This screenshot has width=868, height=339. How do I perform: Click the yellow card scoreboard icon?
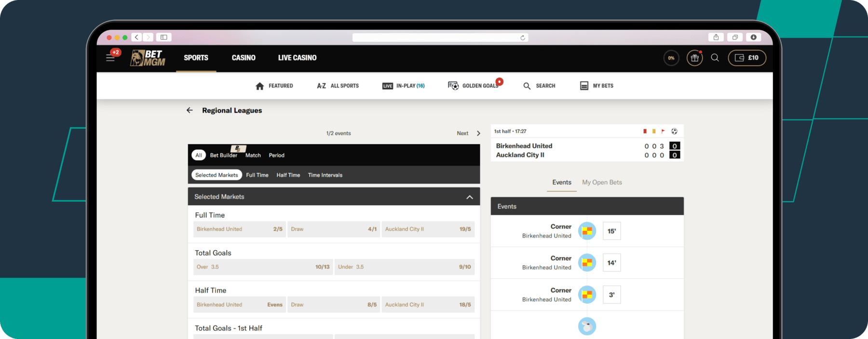click(654, 131)
